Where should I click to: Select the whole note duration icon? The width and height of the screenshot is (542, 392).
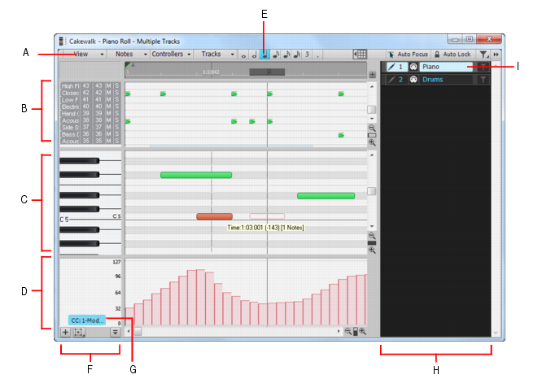[x=243, y=55]
